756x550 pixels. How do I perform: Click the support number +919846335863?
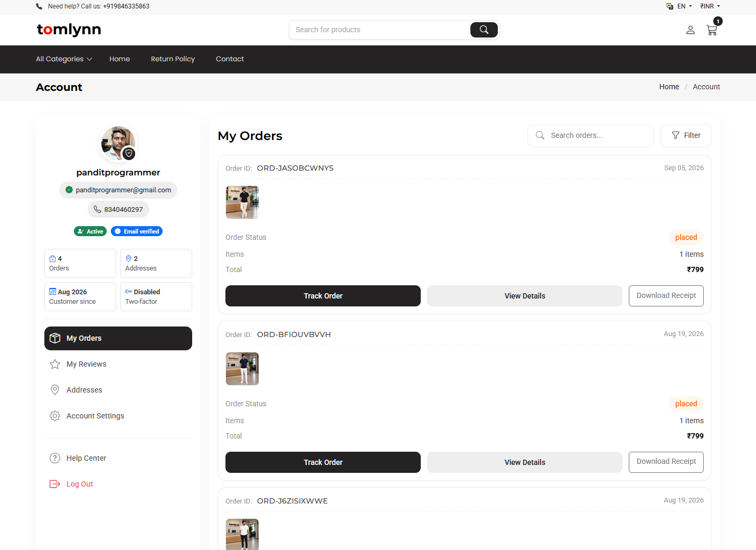click(x=126, y=6)
